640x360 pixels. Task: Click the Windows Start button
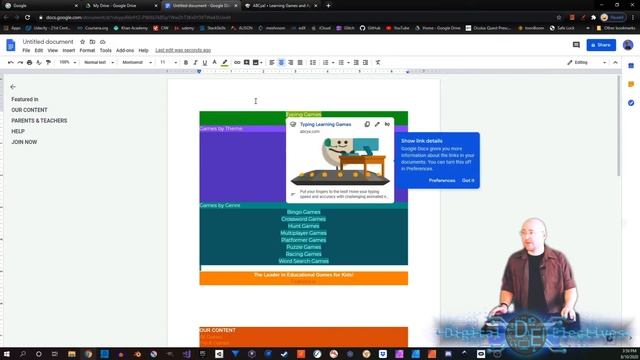(x=7, y=354)
